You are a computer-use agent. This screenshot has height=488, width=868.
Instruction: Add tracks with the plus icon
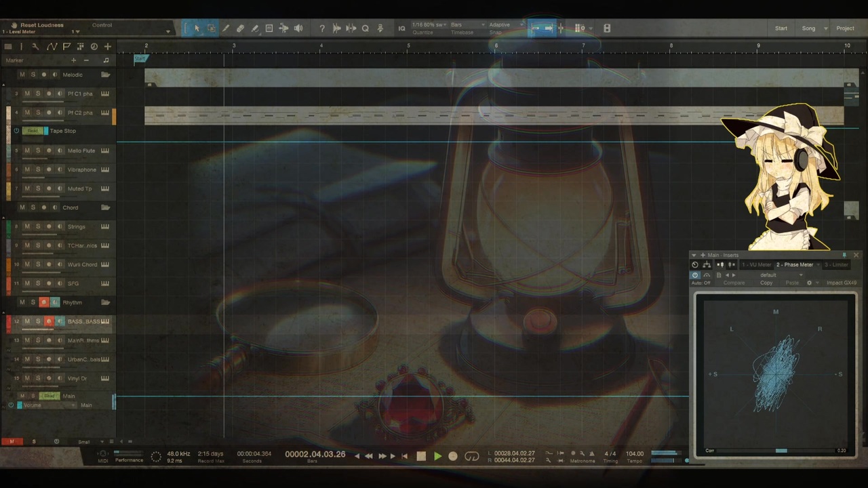(107, 47)
